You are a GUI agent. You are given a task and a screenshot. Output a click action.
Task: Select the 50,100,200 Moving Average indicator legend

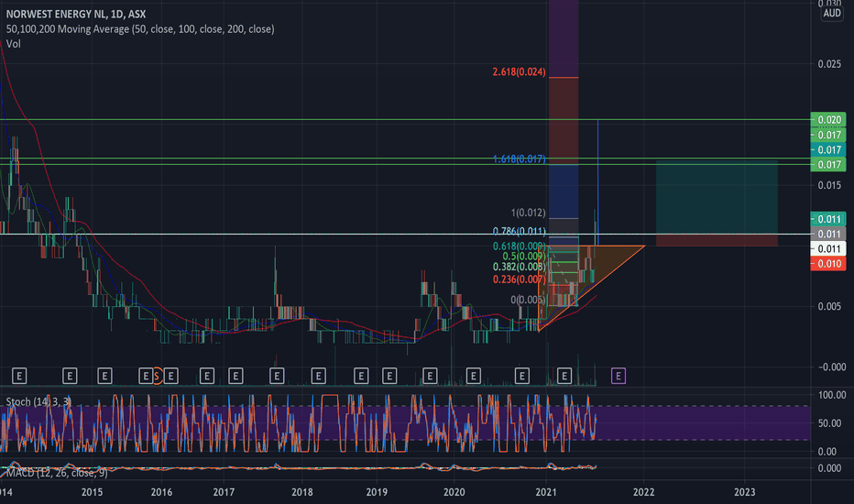pos(140,29)
